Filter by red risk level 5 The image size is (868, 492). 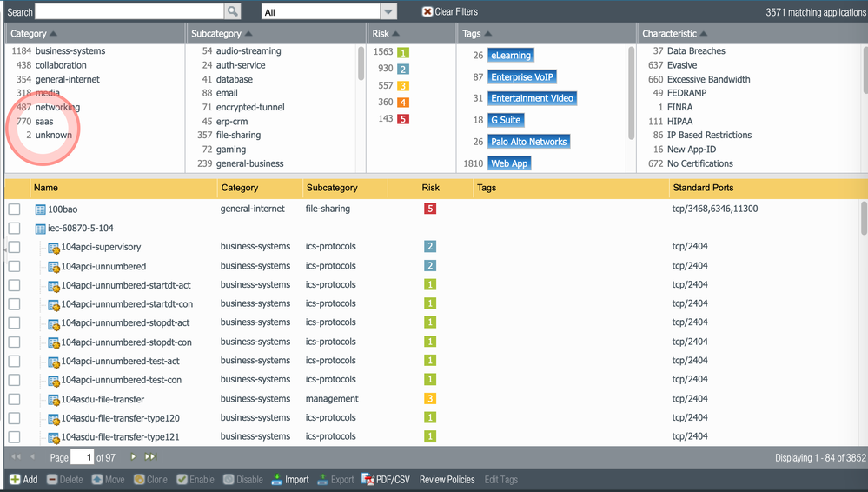403,119
